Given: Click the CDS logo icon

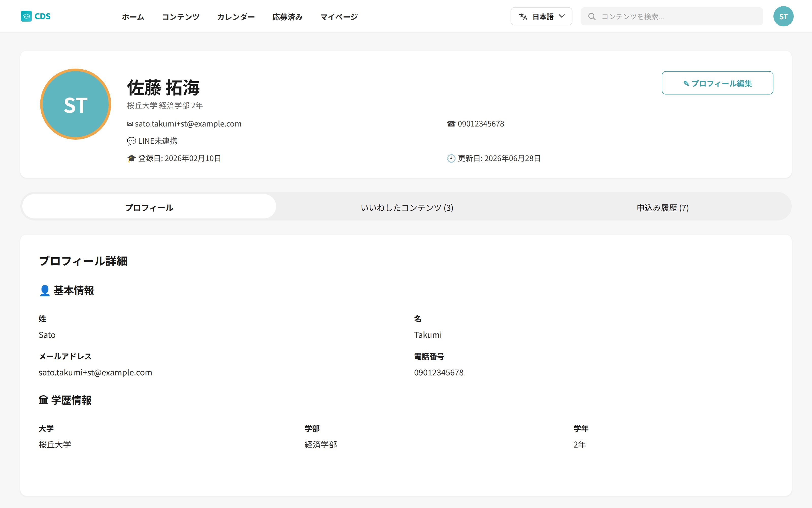Looking at the screenshot, I should pos(26,16).
